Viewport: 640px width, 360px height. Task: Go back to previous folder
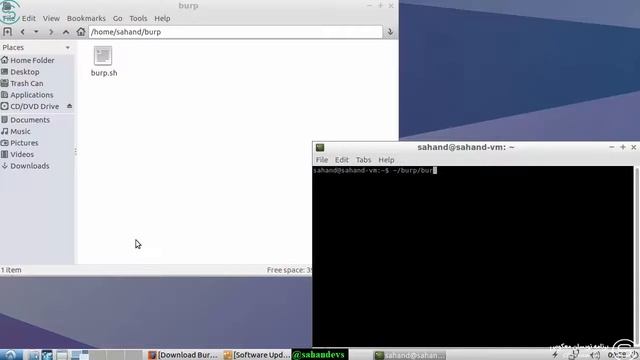pyautogui.click(x=22, y=32)
